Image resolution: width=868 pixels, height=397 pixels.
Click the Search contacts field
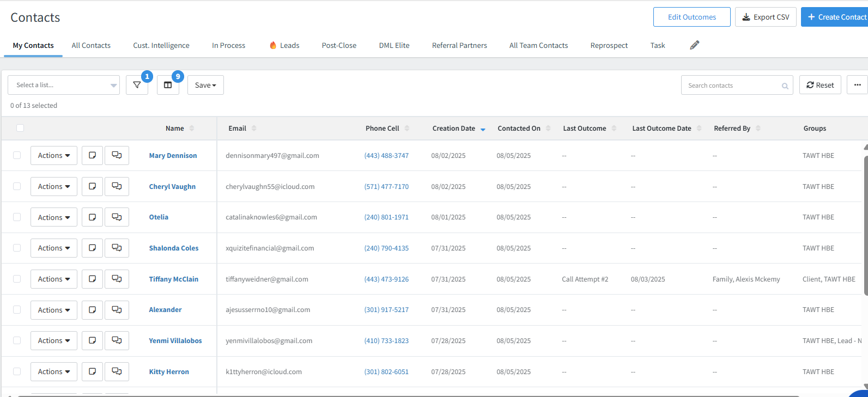(731, 85)
